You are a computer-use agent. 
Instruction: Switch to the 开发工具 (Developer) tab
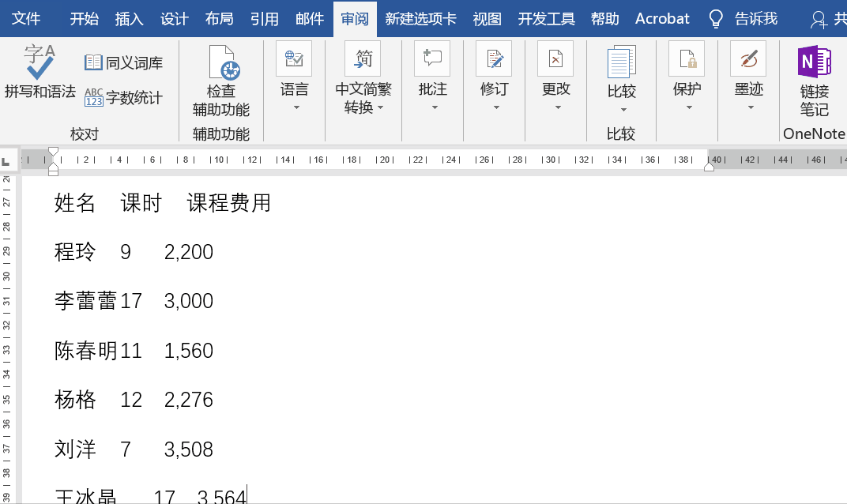546,18
